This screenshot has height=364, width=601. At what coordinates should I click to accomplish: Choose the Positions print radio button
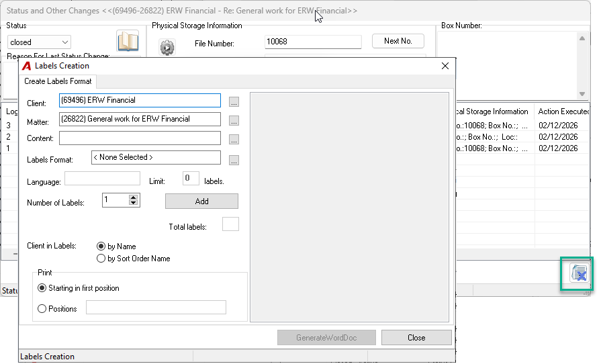coord(42,308)
